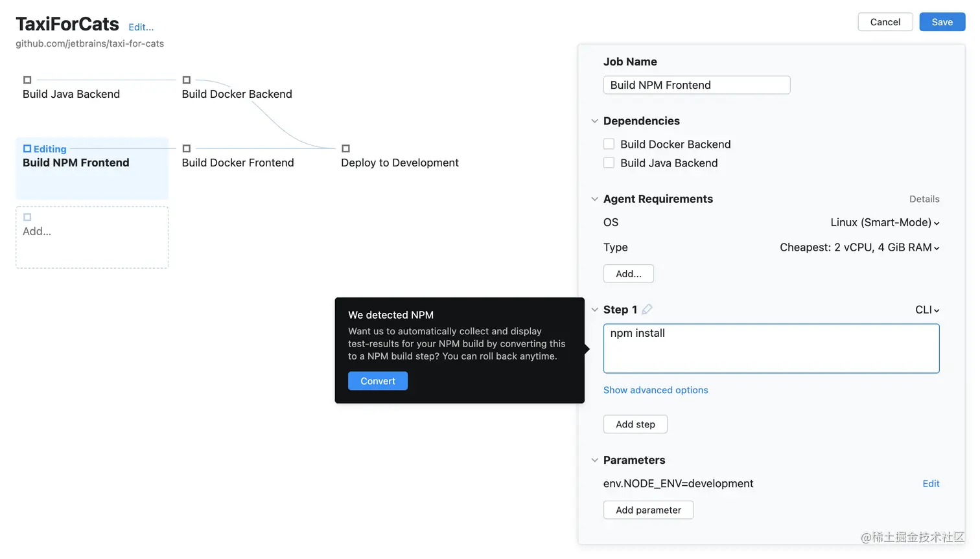The height and width of the screenshot is (559, 980).
Task: Open the CLI step type dropdown
Action: pos(927,310)
